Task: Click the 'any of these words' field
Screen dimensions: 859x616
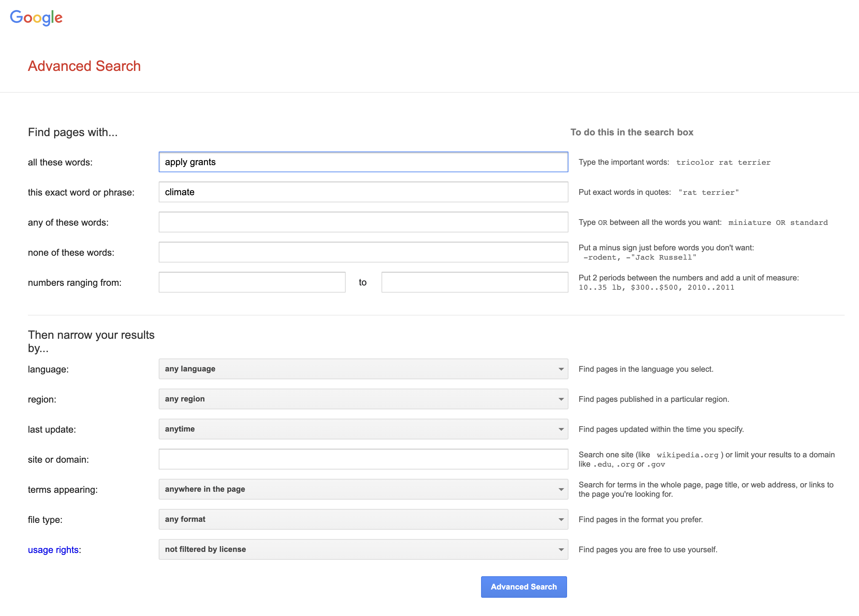Action: (363, 222)
